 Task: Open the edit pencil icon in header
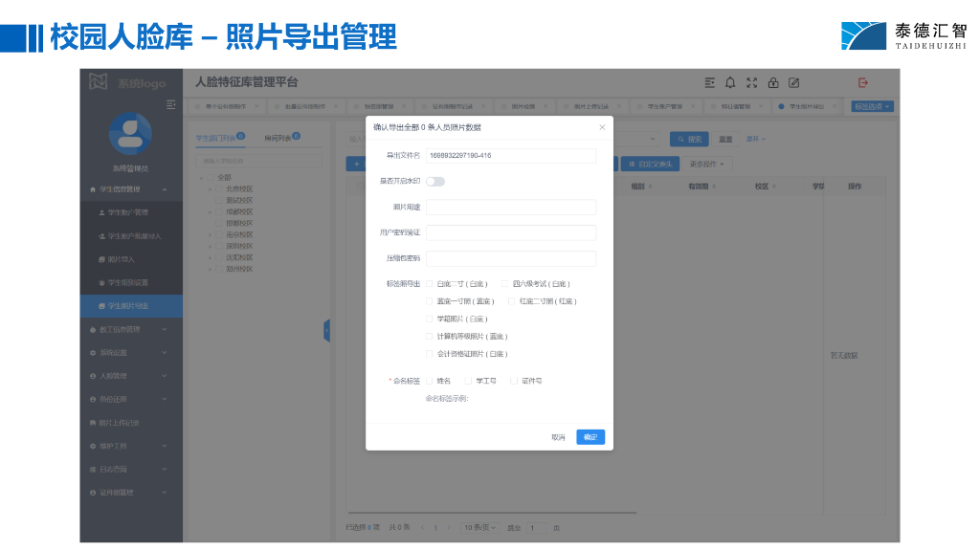click(793, 82)
